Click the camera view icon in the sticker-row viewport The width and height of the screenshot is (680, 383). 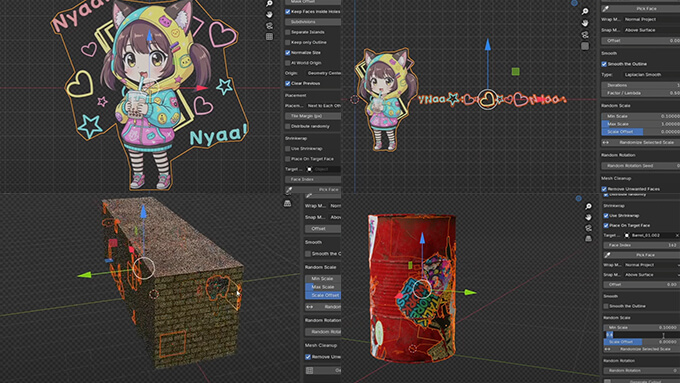[x=585, y=35]
